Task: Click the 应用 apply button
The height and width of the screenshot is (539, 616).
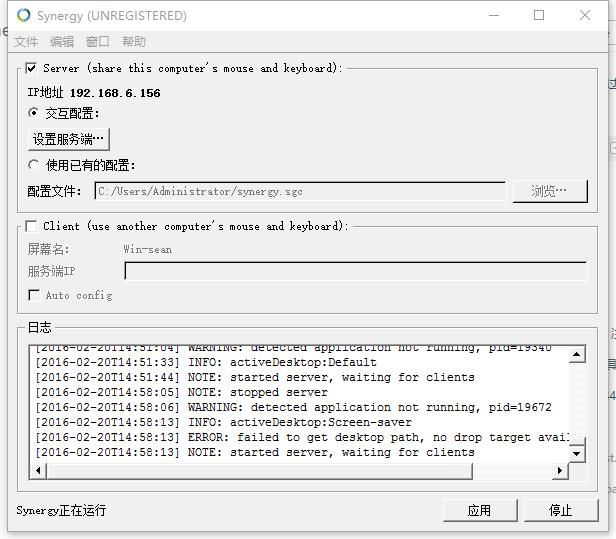Action: 480,510
